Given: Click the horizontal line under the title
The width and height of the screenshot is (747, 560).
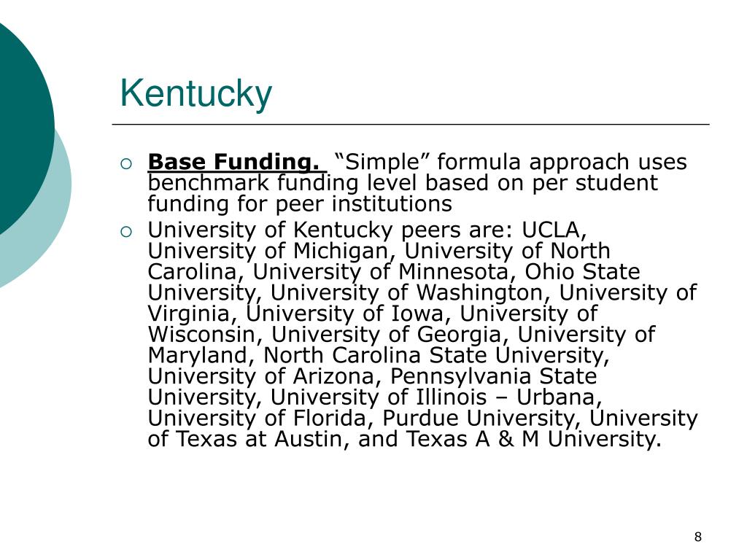Looking at the screenshot, I should [411, 124].
